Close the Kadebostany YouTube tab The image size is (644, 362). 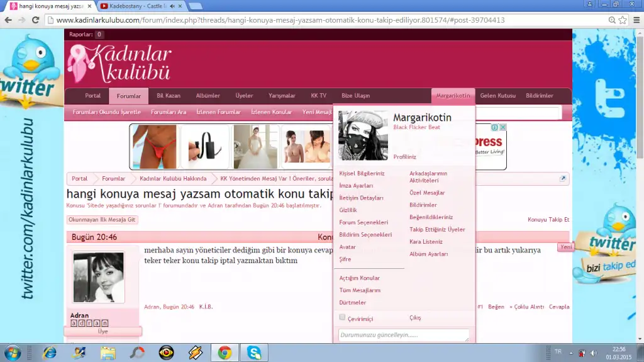[x=180, y=6]
